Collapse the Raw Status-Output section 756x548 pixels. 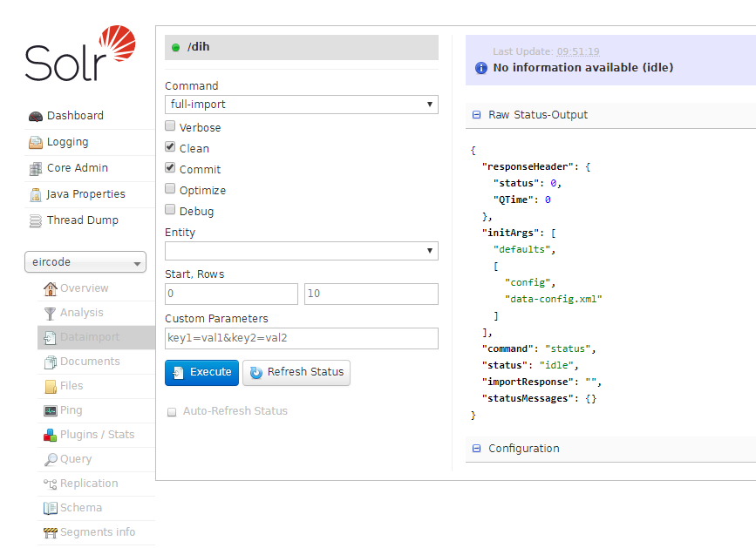click(476, 115)
